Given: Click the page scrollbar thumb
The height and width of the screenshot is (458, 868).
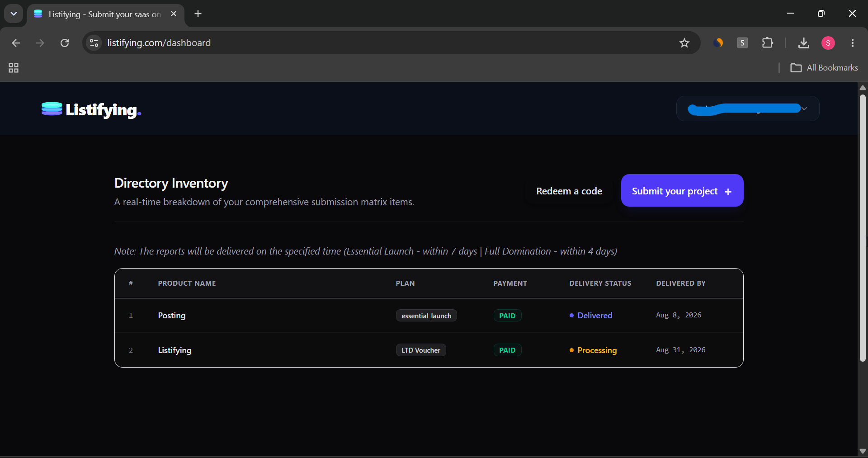Looking at the screenshot, I should click(863, 228).
